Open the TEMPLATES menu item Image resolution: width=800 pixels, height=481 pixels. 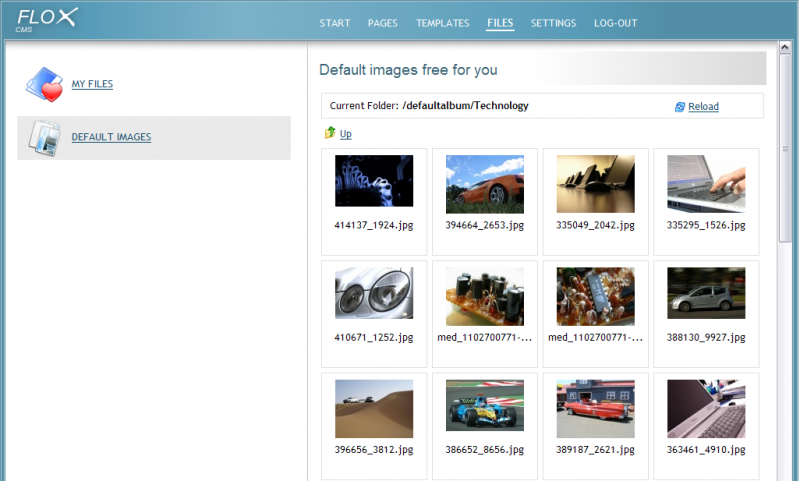tap(442, 23)
